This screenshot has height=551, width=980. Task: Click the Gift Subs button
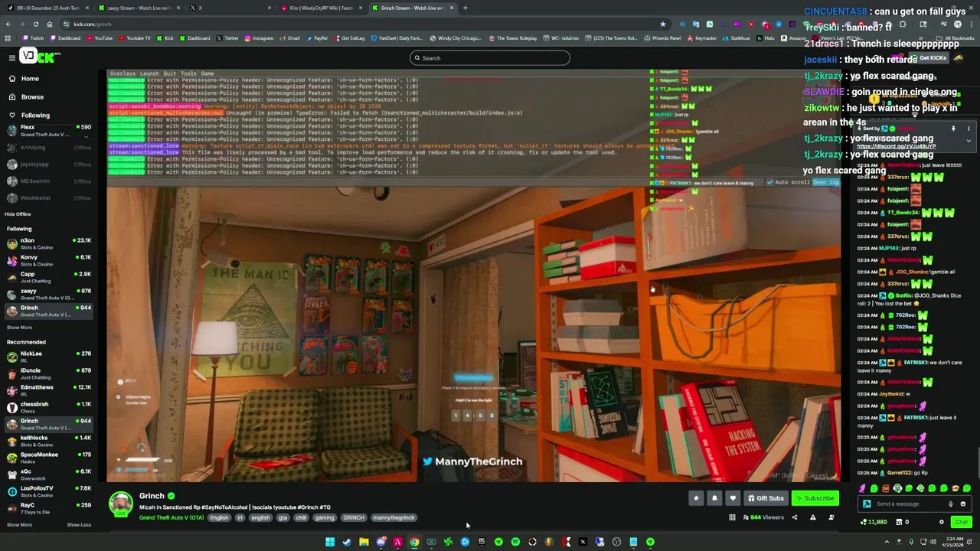pos(766,498)
